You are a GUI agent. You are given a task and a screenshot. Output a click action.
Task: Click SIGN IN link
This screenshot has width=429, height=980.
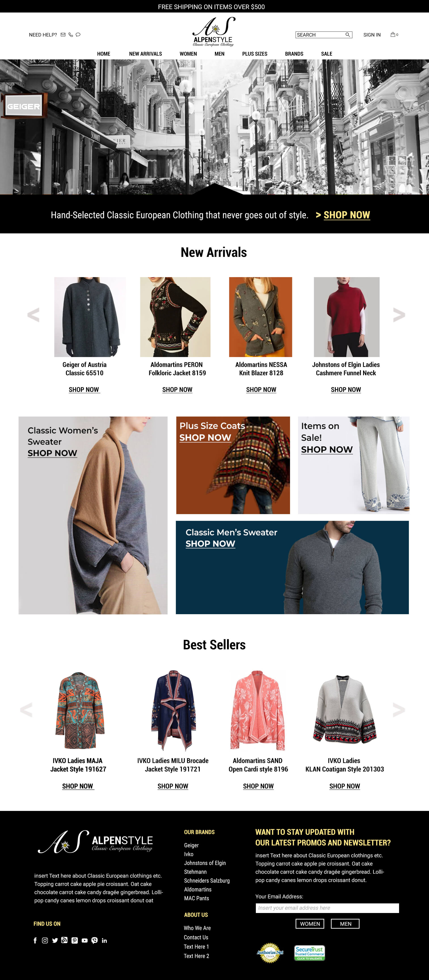(x=372, y=35)
